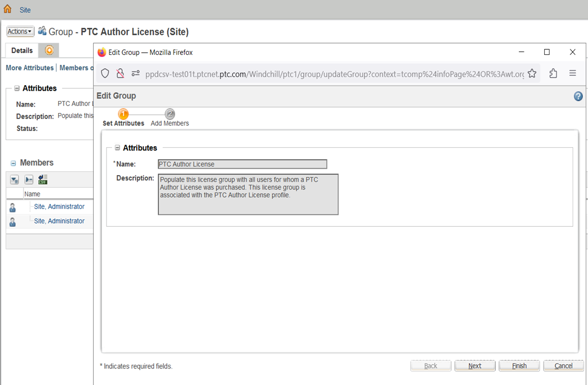Switch to the Details tab
This screenshot has height=385, width=588.
(x=21, y=50)
